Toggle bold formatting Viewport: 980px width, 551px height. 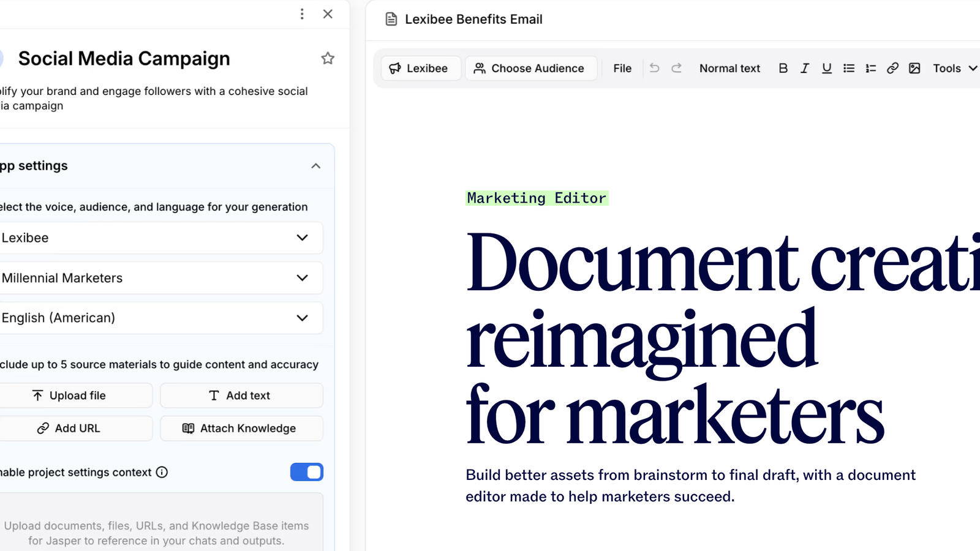[x=783, y=68]
